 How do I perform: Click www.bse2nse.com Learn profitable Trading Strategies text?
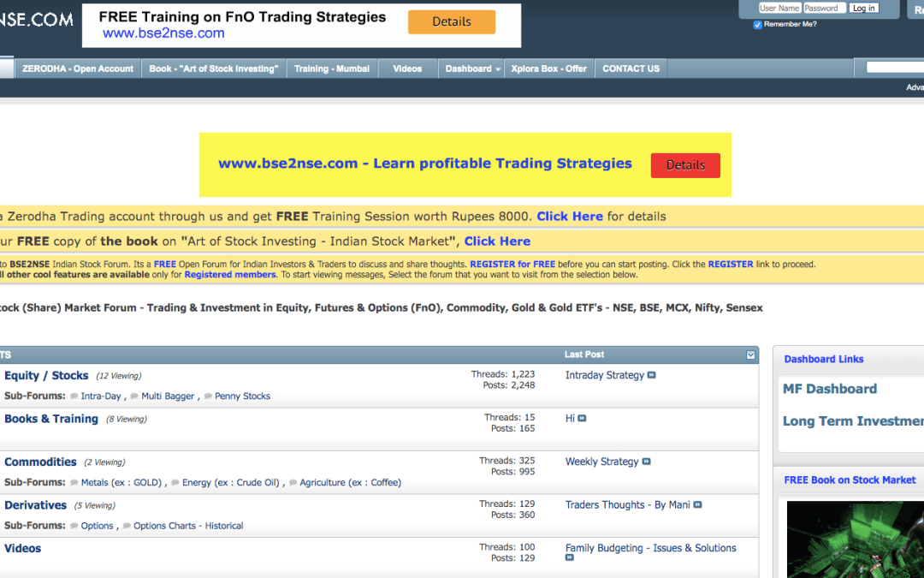click(x=425, y=164)
